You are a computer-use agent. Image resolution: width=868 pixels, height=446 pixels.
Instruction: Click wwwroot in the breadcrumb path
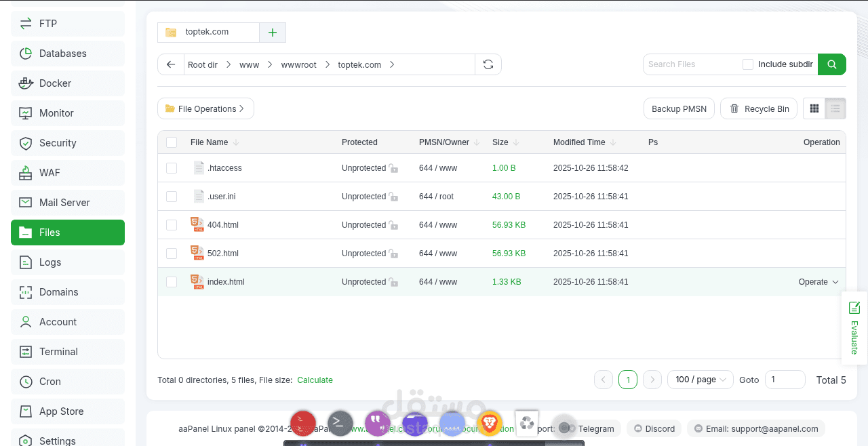[x=298, y=65]
